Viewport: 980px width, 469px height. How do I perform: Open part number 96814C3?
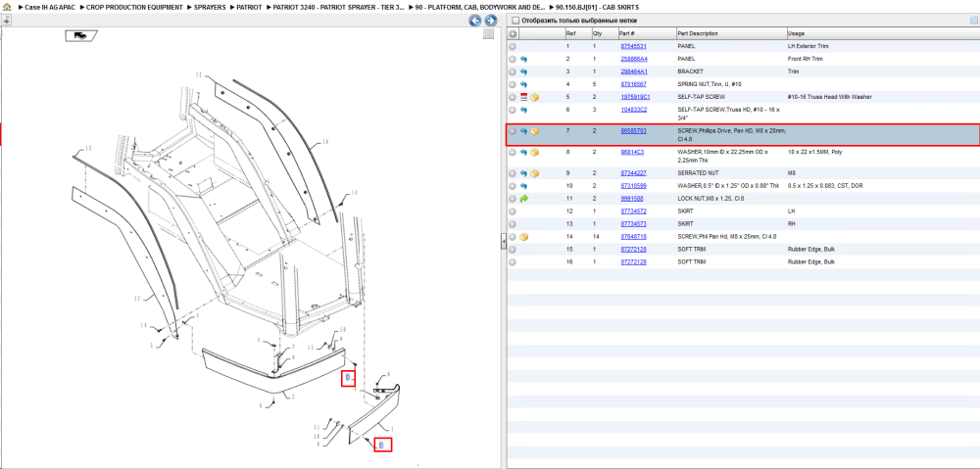(x=632, y=153)
